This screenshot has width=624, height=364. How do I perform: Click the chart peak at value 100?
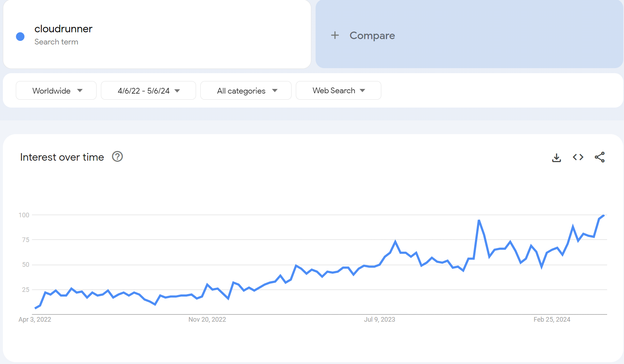(x=604, y=215)
